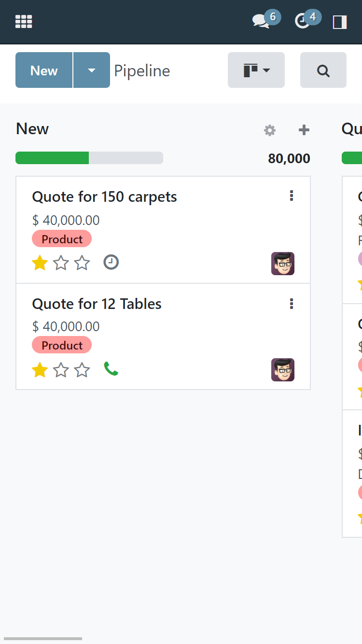Open the search magnifier button

point(323,70)
